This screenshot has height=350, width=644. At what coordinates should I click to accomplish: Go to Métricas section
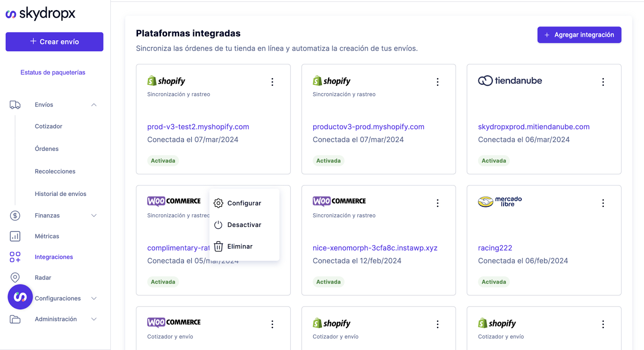click(x=47, y=236)
